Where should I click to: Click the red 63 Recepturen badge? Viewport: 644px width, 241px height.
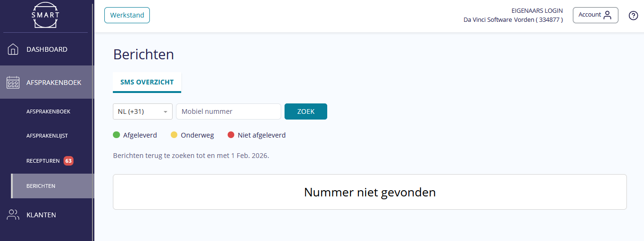[68, 161]
